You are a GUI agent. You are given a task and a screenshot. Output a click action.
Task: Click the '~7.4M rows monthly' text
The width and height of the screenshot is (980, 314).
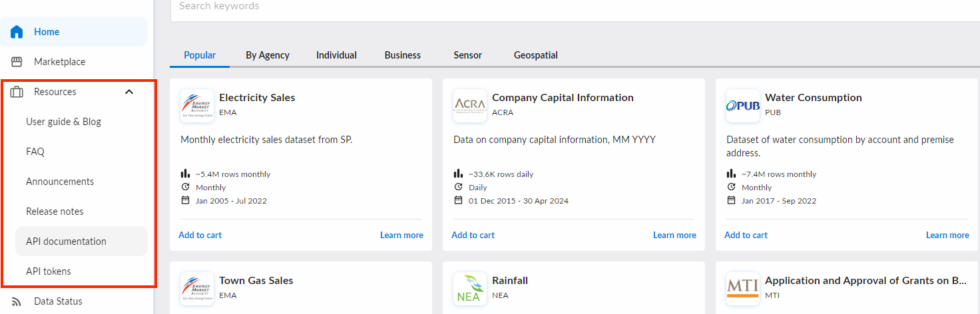click(x=779, y=174)
